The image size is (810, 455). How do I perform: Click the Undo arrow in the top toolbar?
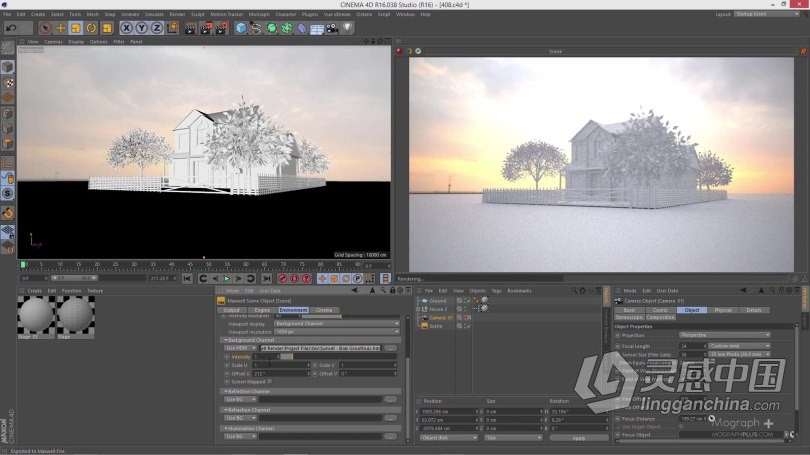tap(11, 28)
